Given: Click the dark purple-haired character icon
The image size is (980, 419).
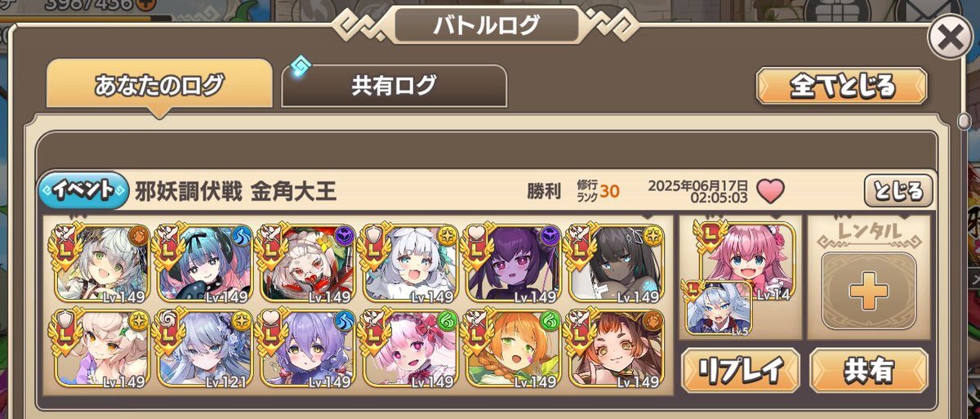Looking at the screenshot, I should 513,263.
